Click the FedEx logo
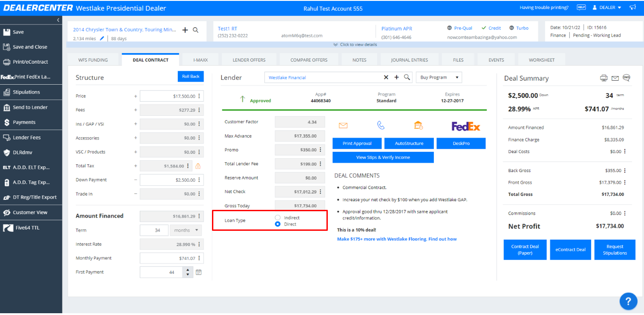Screen dimensions: 644x315 point(466,127)
